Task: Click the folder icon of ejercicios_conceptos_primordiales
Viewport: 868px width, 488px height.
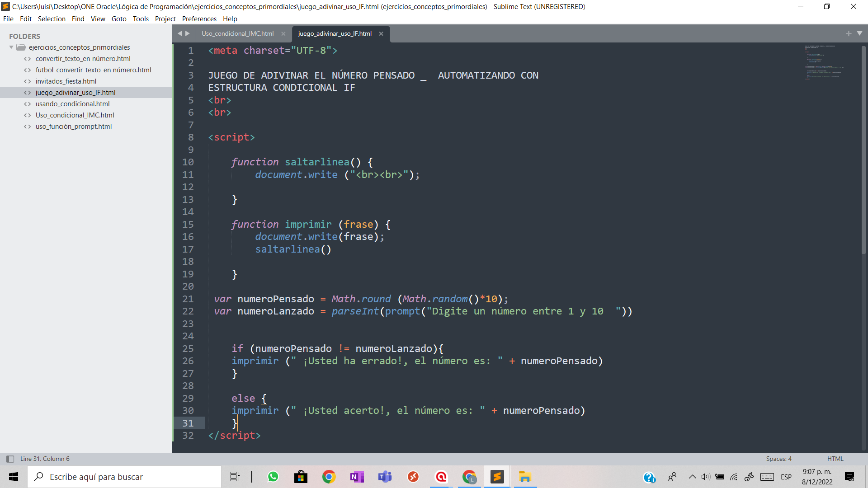Action: [21, 47]
